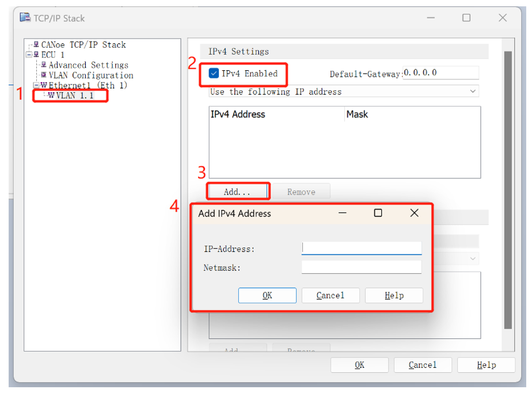
Task: Click the Default-Gateway field
Action: 440,73
